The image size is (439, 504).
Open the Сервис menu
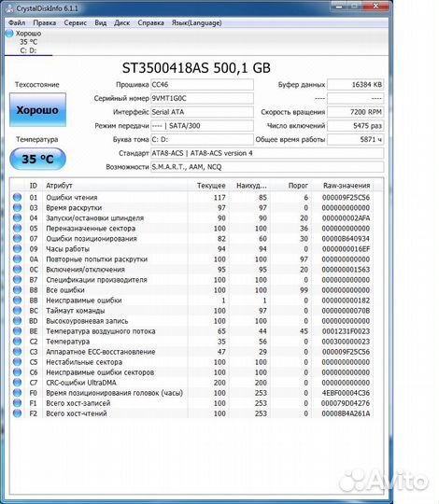pyautogui.click(x=76, y=22)
